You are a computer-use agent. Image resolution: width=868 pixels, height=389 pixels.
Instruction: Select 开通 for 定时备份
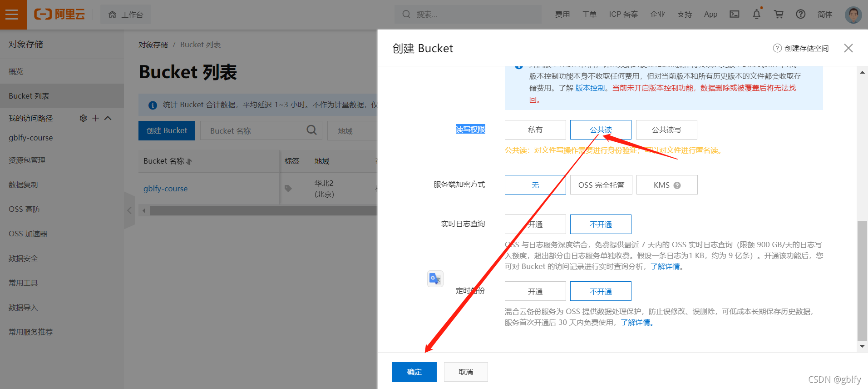coord(535,291)
